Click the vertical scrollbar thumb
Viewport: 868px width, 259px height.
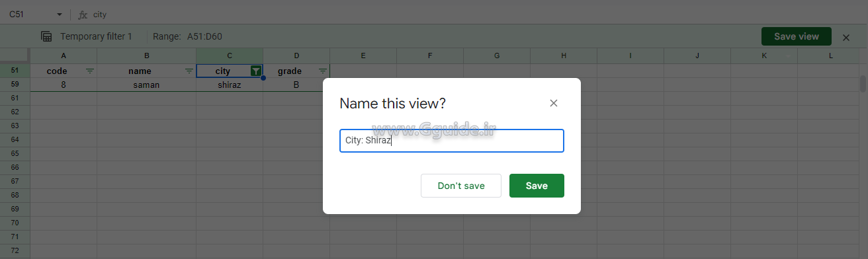pos(863,84)
